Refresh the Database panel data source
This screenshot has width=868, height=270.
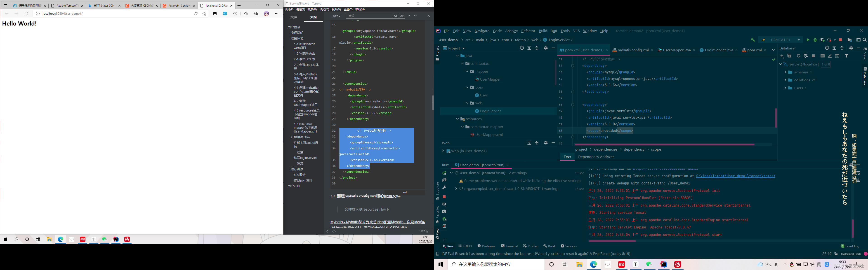(798, 56)
